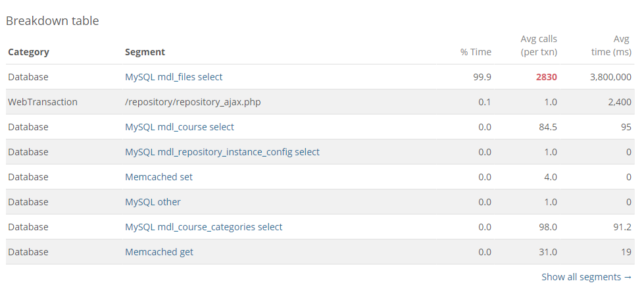Click Show all segments link

point(587,277)
